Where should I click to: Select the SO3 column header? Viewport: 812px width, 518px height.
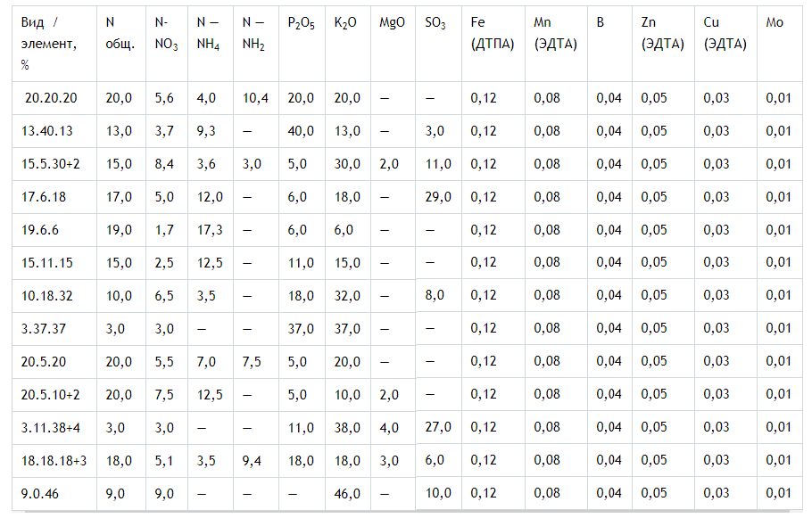pyautogui.click(x=436, y=24)
